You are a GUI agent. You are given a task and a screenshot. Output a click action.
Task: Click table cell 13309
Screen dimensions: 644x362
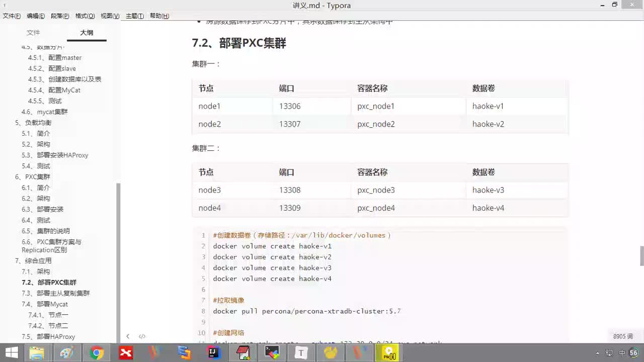click(x=290, y=208)
